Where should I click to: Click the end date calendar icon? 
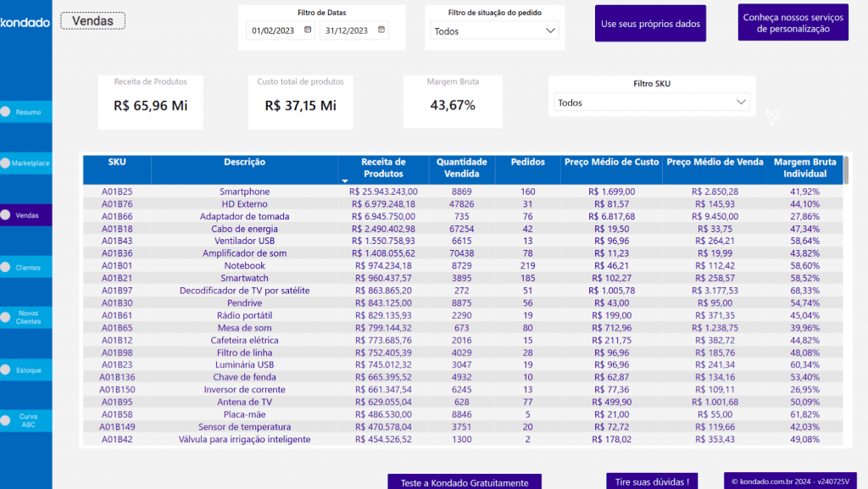[x=381, y=31]
